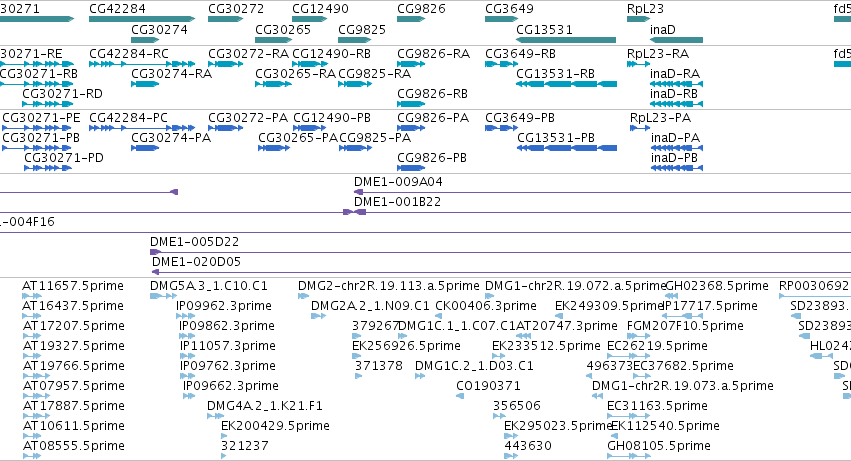Click protein CG30274-PA label

pos(171,138)
